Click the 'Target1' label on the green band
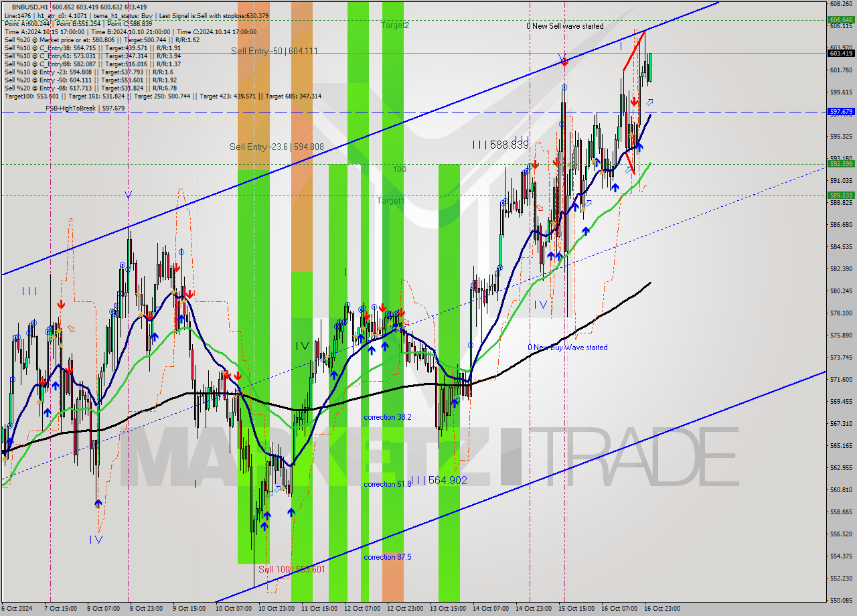The width and height of the screenshot is (857, 616). pyautogui.click(x=390, y=201)
